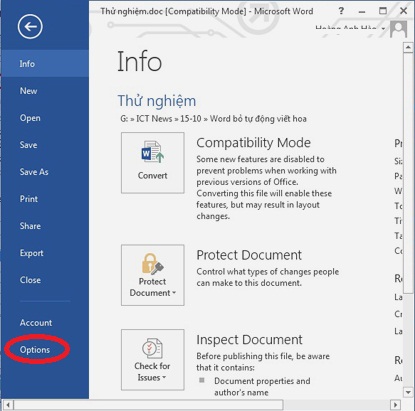Click the document title 'Thử nghiệm'
This screenshot has width=415, height=411.
pos(157,101)
